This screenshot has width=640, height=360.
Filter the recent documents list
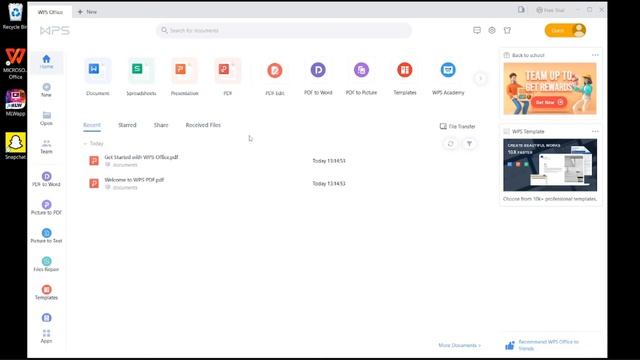tap(469, 144)
